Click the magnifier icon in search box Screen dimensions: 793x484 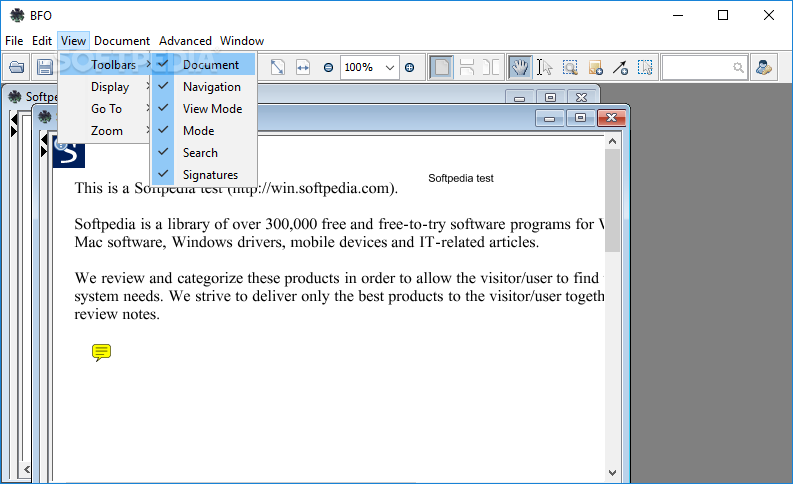tap(738, 67)
